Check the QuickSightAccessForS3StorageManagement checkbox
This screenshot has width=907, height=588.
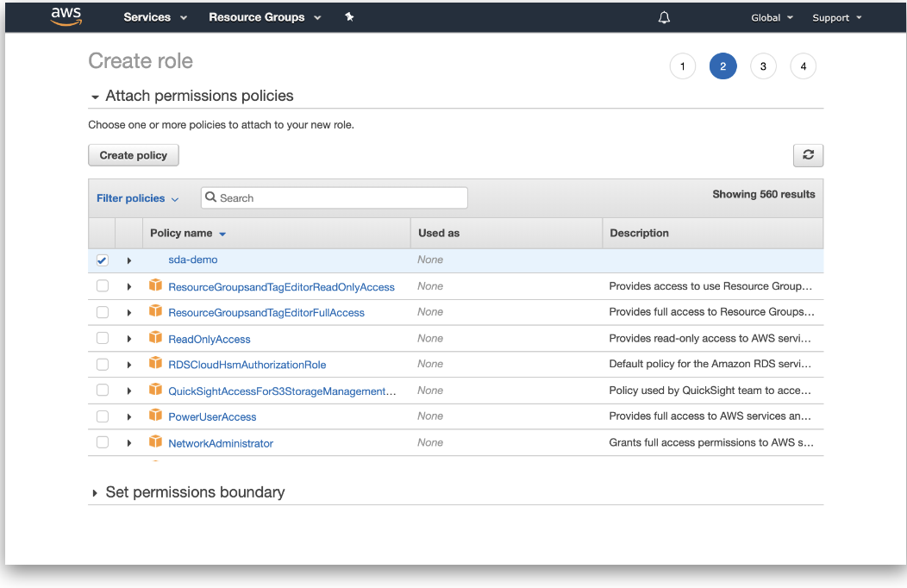coord(103,390)
